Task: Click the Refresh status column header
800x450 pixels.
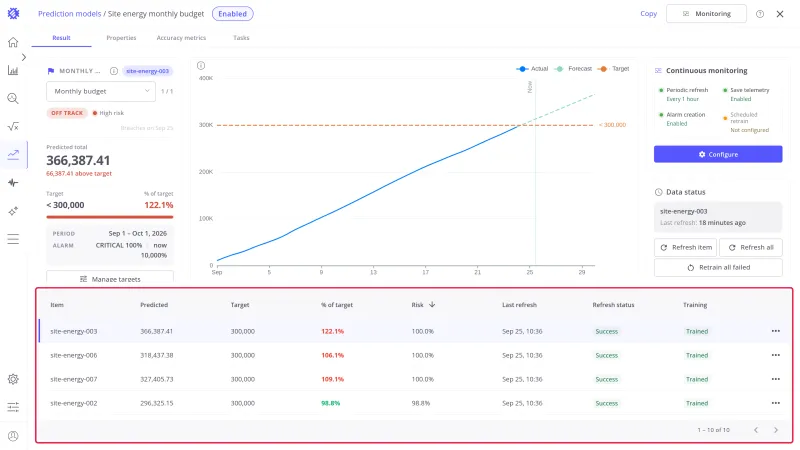Action: coord(613,305)
